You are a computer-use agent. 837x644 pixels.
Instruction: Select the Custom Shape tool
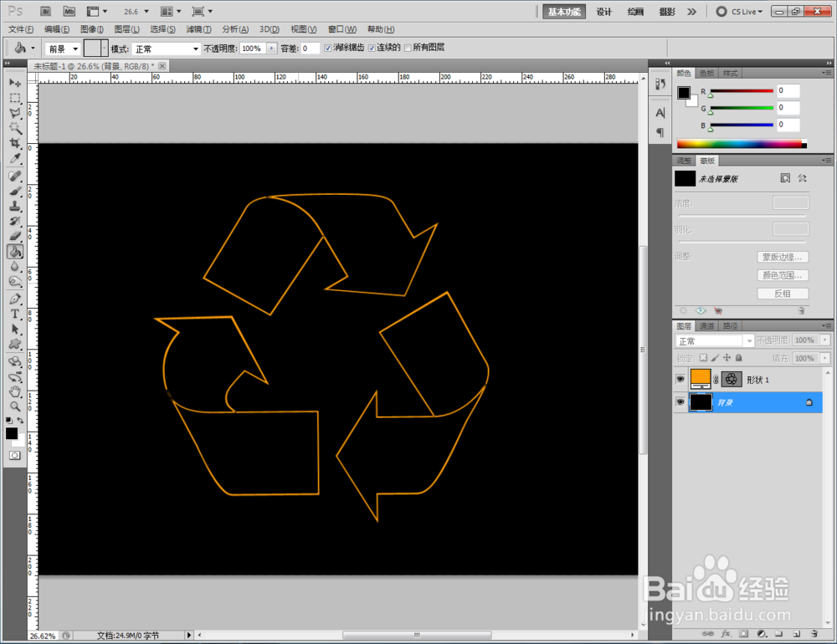[x=15, y=344]
